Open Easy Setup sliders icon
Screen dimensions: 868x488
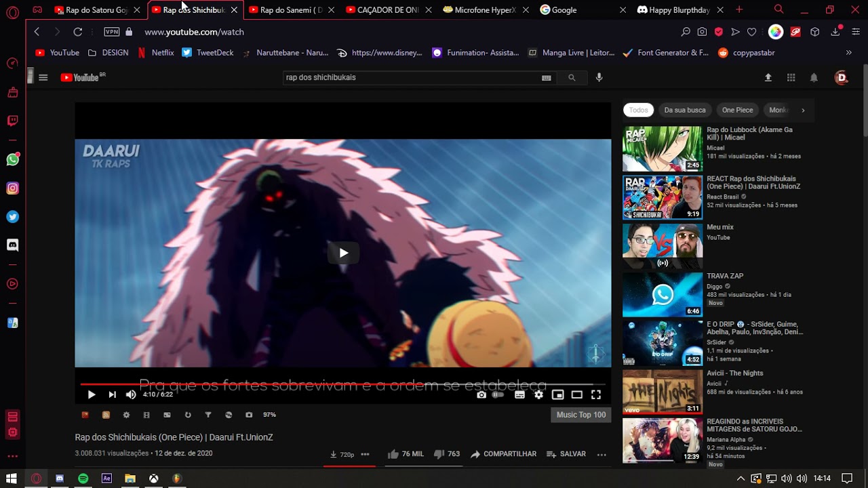[x=856, y=32]
